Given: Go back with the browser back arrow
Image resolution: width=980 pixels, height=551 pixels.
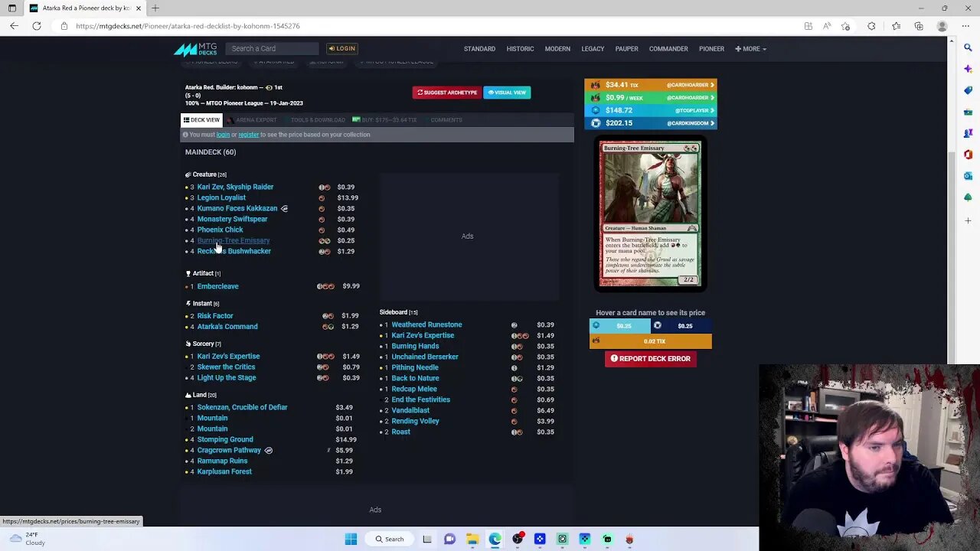Looking at the screenshot, I should [14, 26].
